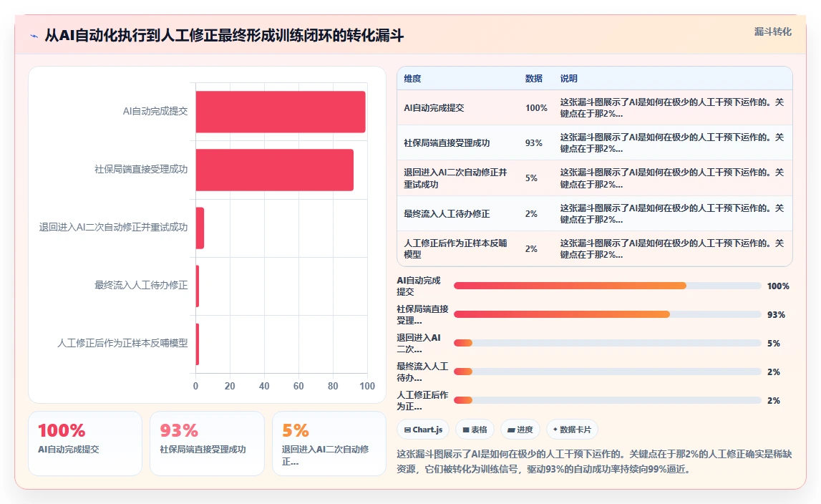Image resolution: width=821 pixels, height=504 pixels.
Task: Click the 说明 column header
Action: (x=568, y=79)
